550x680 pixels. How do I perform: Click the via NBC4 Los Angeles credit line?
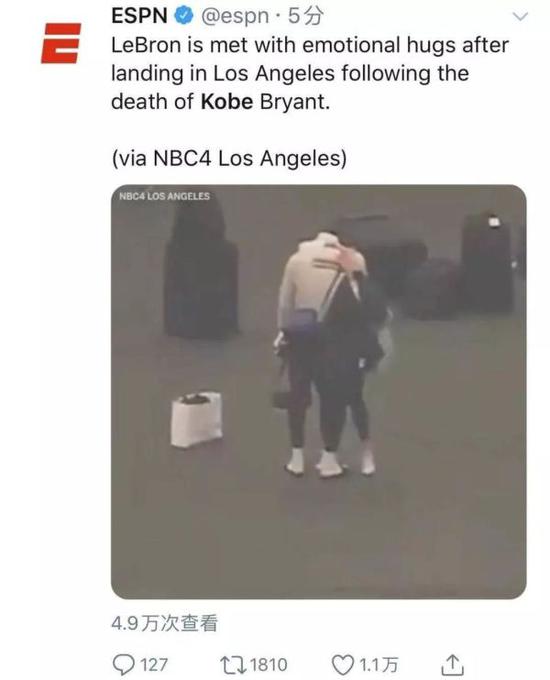[x=229, y=158]
